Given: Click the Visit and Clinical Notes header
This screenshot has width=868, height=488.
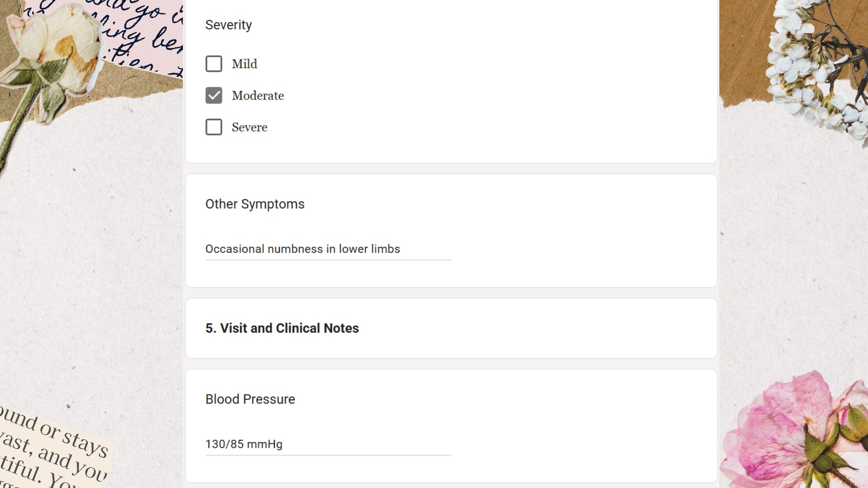Looking at the screenshot, I should (x=282, y=328).
